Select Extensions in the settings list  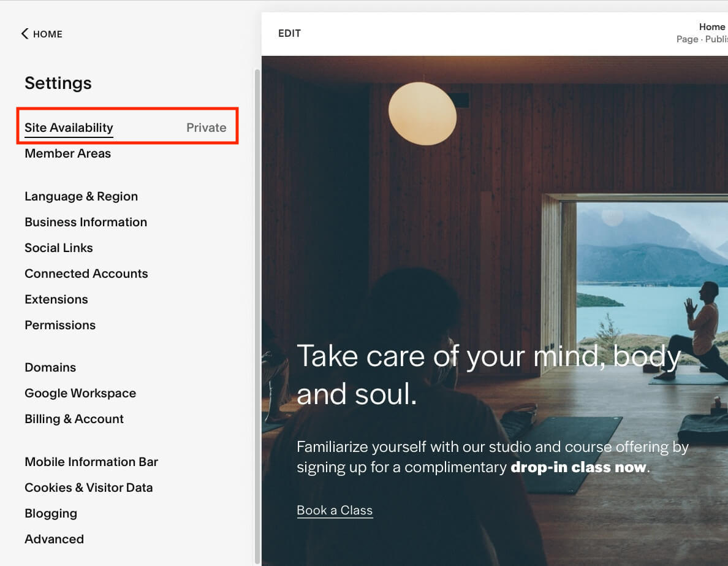tap(56, 299)
